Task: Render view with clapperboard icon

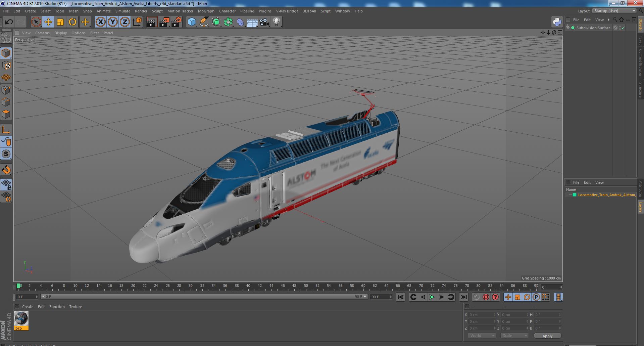Action: point(152,22)
